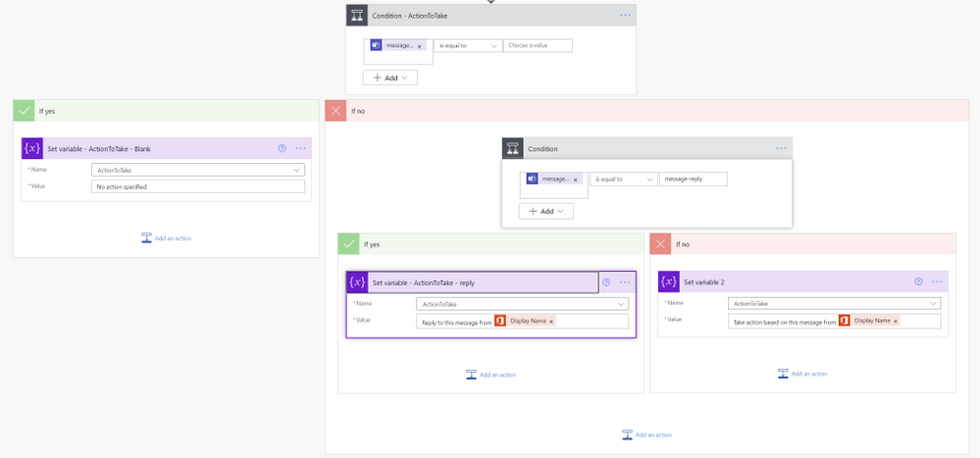Open 'is equal to' operator dropdown in top condition
The width and height of the screenshot is (980, 458).
pyautogui.click(x=468, y=46)
